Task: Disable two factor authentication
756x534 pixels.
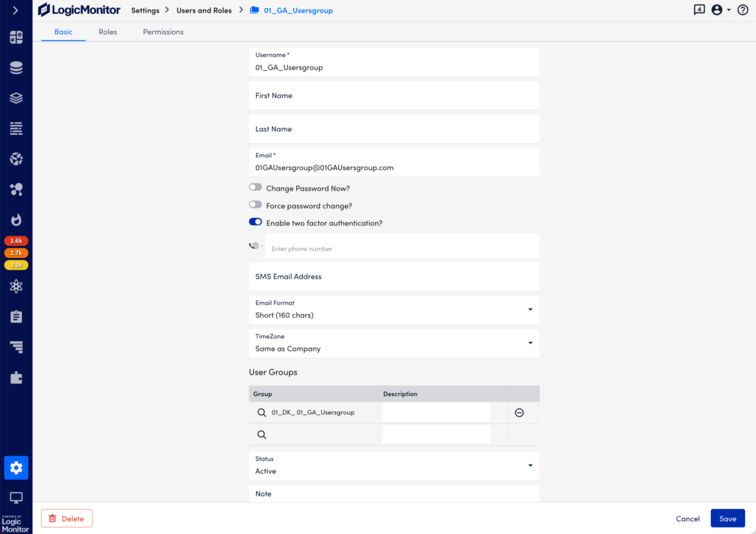Action: [255, 222]
